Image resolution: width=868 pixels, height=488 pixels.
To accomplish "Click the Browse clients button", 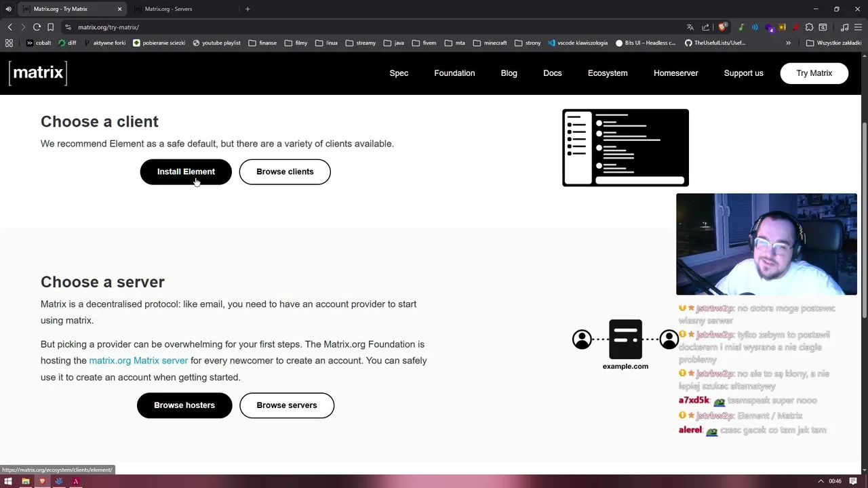I will [x=285, y=171].
